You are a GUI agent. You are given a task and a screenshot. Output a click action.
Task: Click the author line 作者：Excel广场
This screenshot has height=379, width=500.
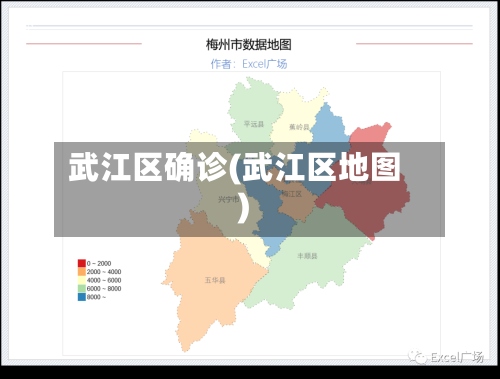click(249, 64)
